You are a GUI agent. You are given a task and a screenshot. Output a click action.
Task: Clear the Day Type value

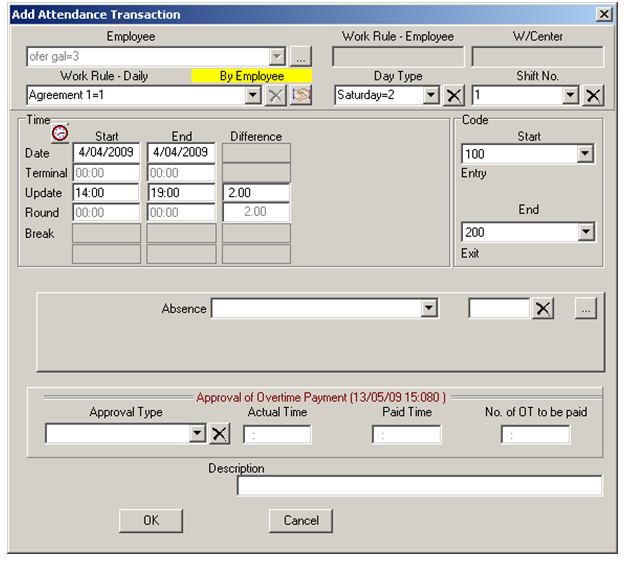click(453, 95)
